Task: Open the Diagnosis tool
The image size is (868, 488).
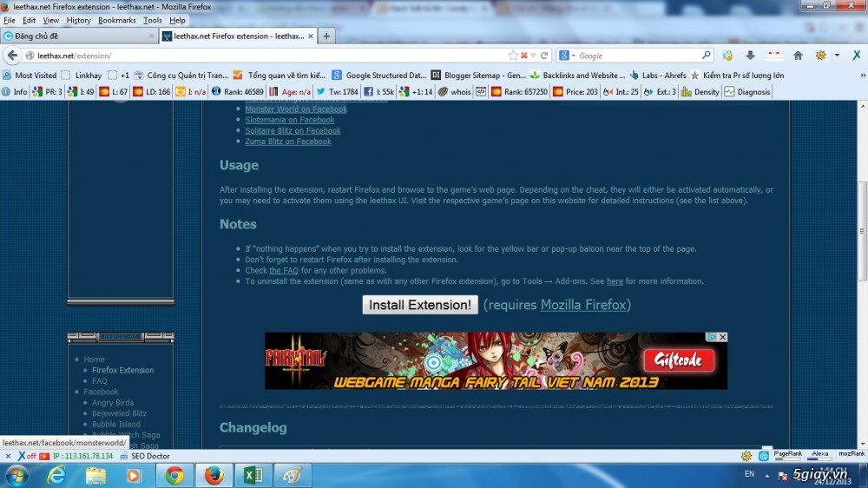Action: (x=746, y=92)
